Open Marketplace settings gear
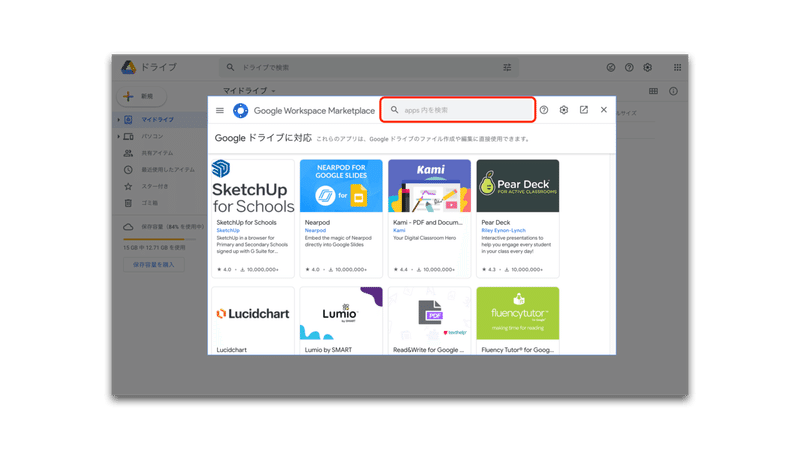Image resolution: width=800 pixels, height=450 pixels. click(564, 110)
